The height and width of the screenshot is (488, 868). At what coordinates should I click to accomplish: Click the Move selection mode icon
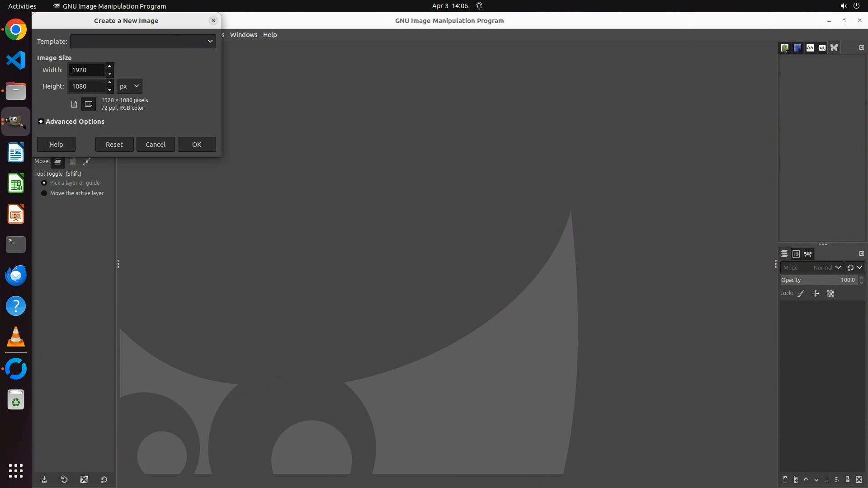(x=72, y=161)
